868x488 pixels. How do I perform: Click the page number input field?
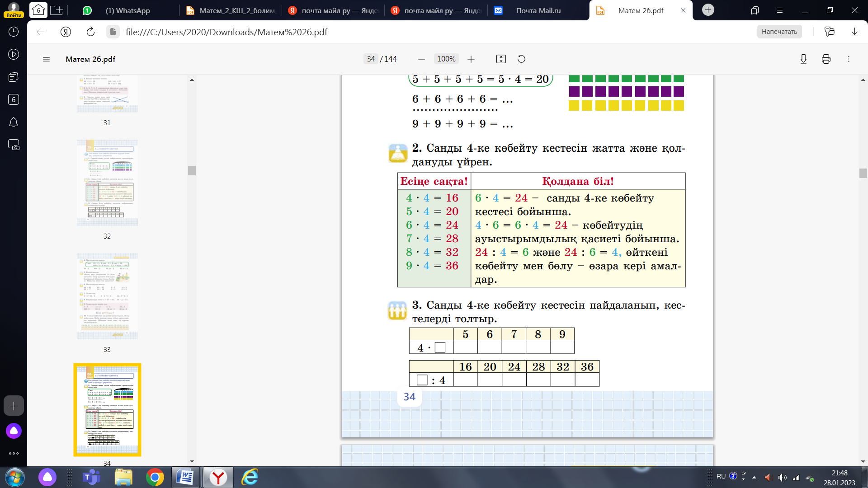click(371, 59)
